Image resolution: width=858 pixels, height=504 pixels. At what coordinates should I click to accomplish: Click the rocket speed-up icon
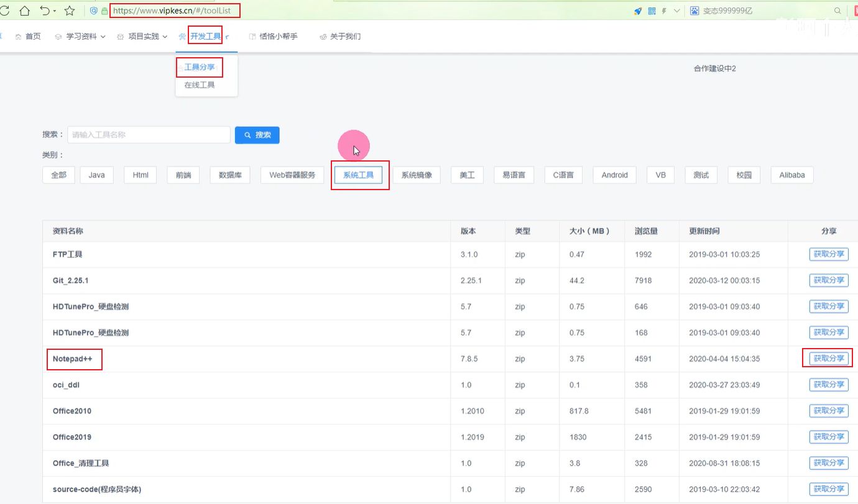[x=637, y=11]
